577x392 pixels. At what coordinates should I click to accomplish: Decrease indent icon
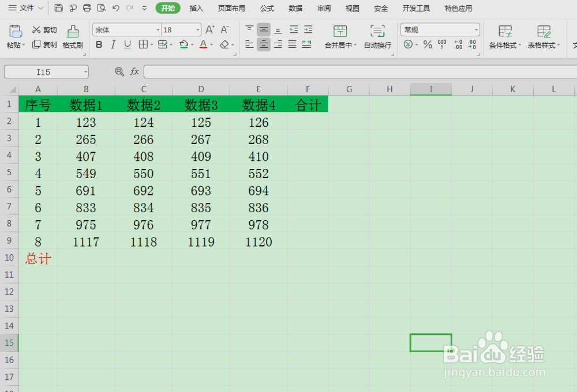294,29
